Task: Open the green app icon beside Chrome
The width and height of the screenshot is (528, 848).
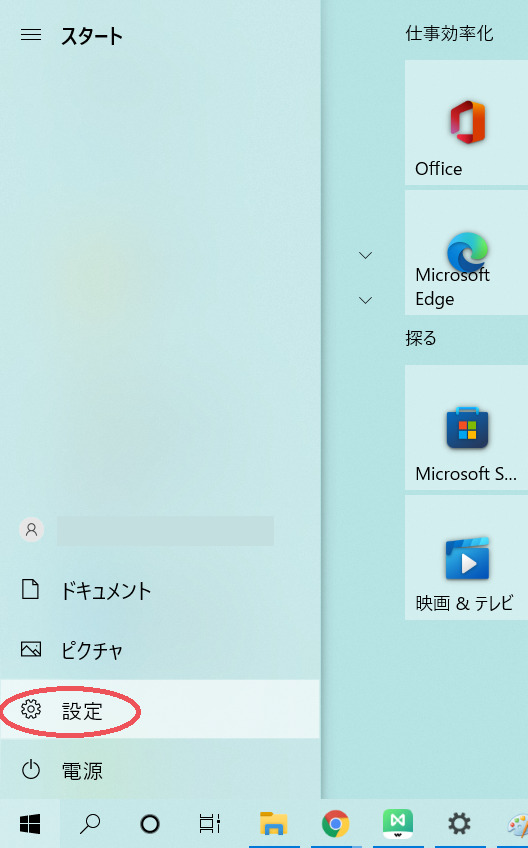Action: tap(398, 824)
